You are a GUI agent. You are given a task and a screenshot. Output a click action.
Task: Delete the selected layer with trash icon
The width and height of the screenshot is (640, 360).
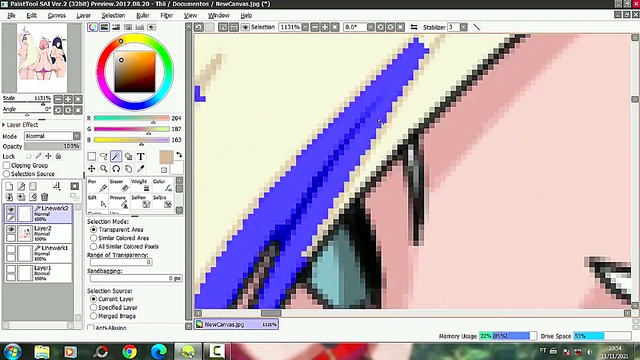pyautogui.click(x=44, y=197)
